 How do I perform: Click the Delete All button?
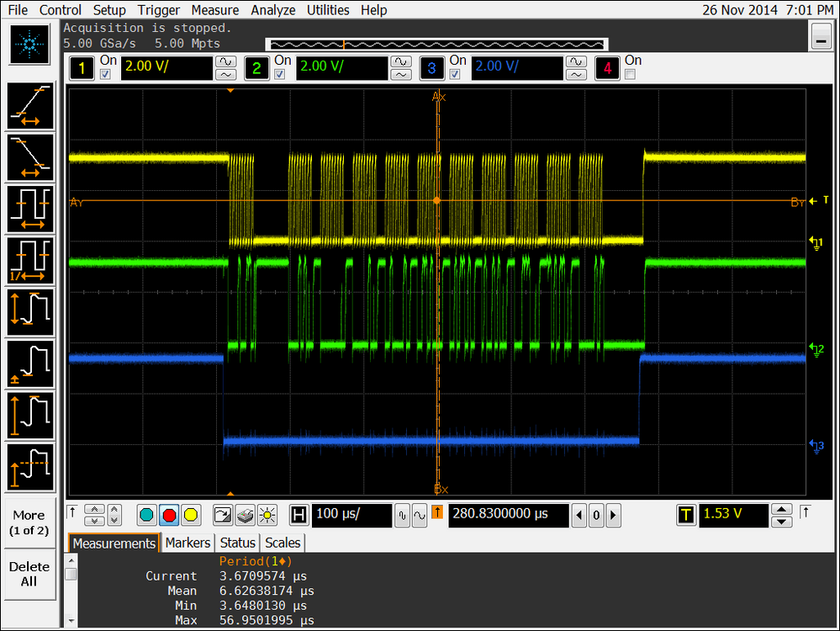29,574
